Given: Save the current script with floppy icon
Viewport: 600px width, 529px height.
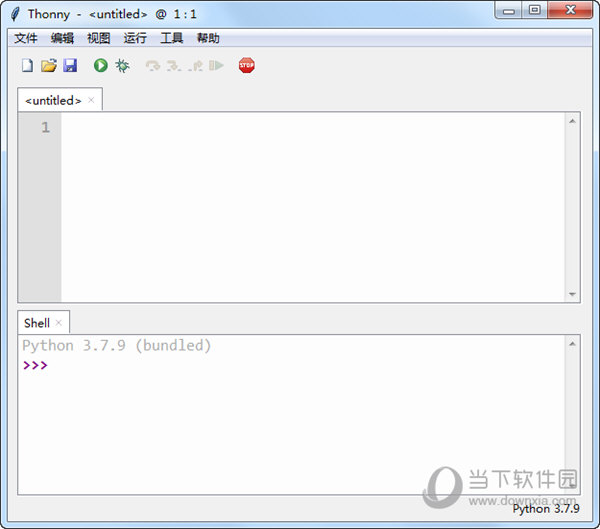Looking at the screenshot, I should (x=70, y=65).
